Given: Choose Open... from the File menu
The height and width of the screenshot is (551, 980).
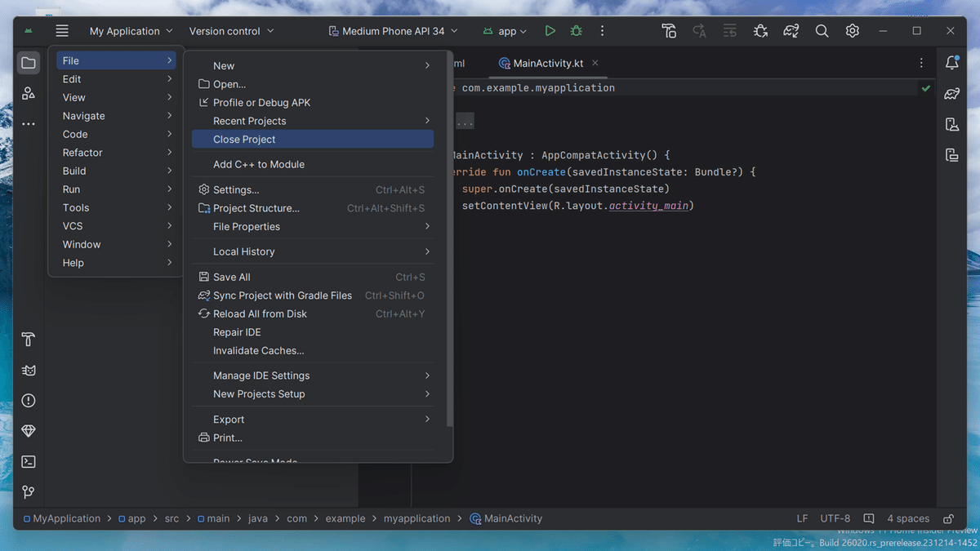Looking at the screenshot, I should point(313,84).
